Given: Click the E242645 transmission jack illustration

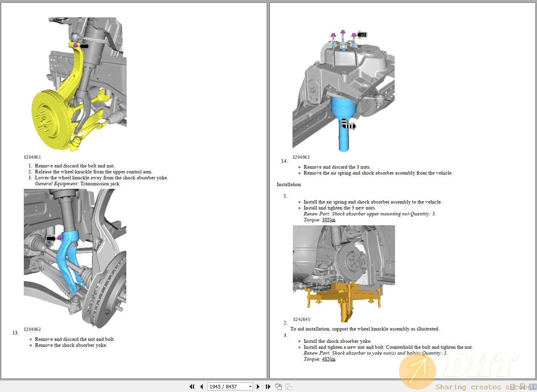Looking at the screenshot, I should (344, 274).
